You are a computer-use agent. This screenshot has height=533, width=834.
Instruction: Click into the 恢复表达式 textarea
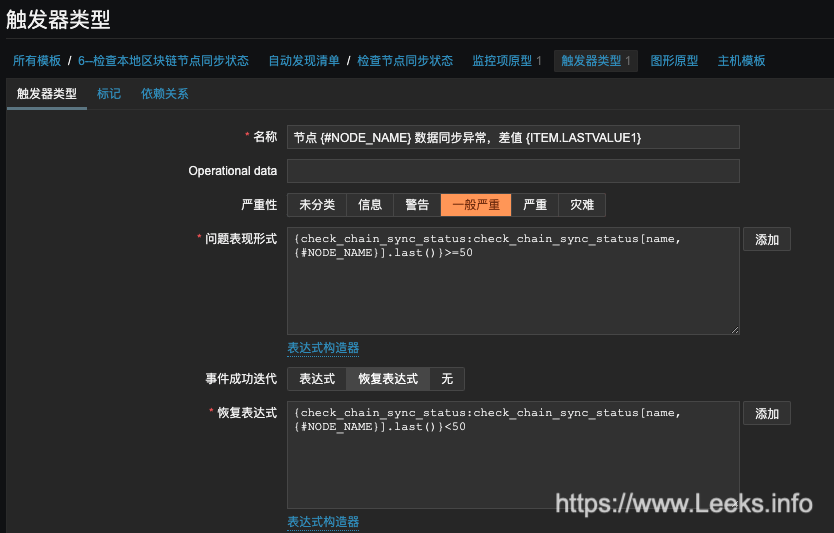[x=513, y=455]
